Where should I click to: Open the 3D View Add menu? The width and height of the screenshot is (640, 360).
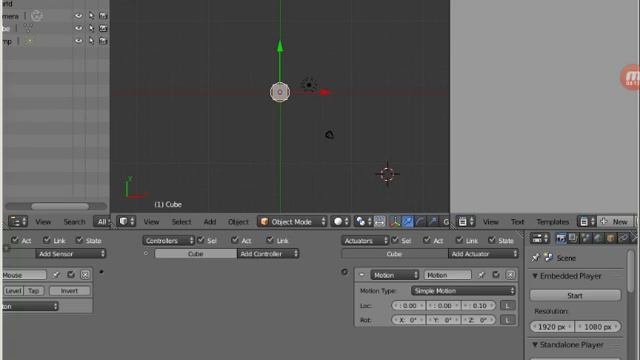(209, 222)
